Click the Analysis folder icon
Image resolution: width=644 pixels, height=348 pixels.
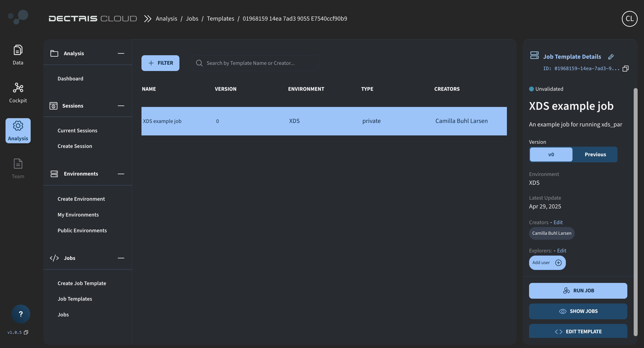(54, 53)
